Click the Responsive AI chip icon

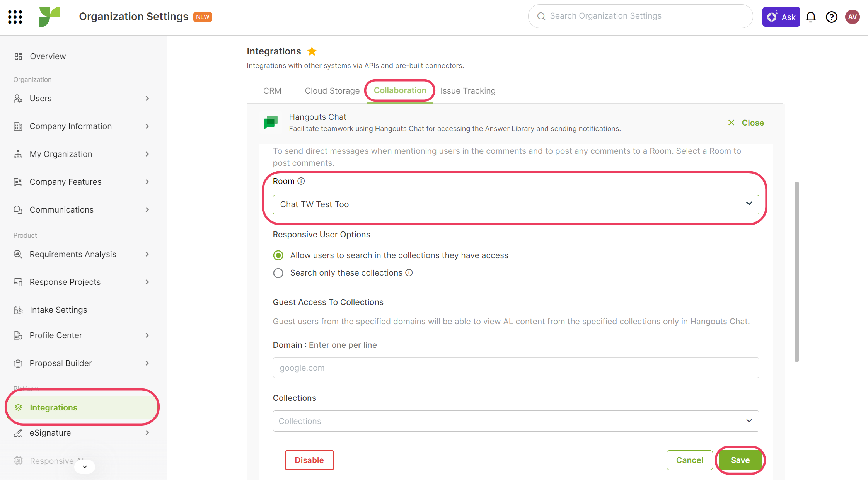coord(18,461)
